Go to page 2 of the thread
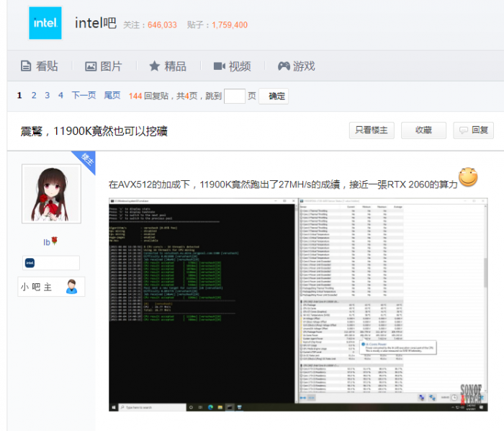This screenshot has height=431, width=504. pyautogui.click(x=34, y=96)
